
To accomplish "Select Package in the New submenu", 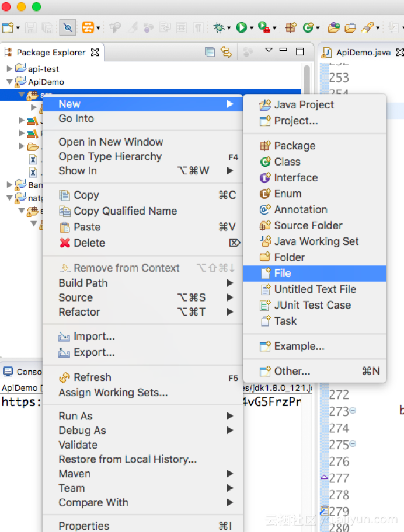I will point(315,146).
